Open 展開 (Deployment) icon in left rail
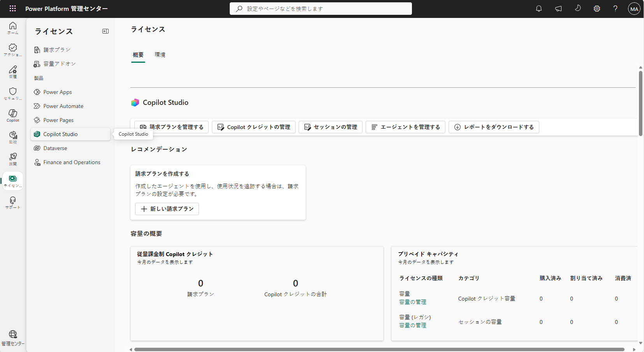 [13, 159]
